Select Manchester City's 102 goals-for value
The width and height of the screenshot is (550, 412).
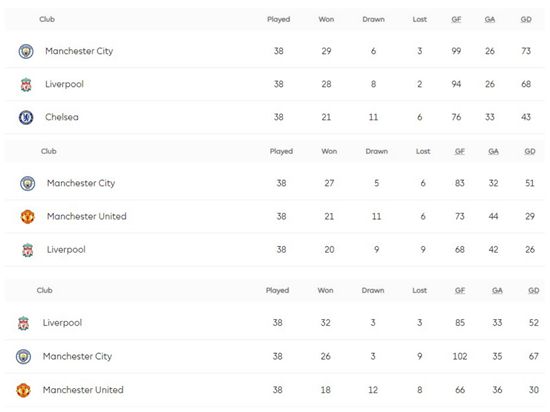pos(460,357)
